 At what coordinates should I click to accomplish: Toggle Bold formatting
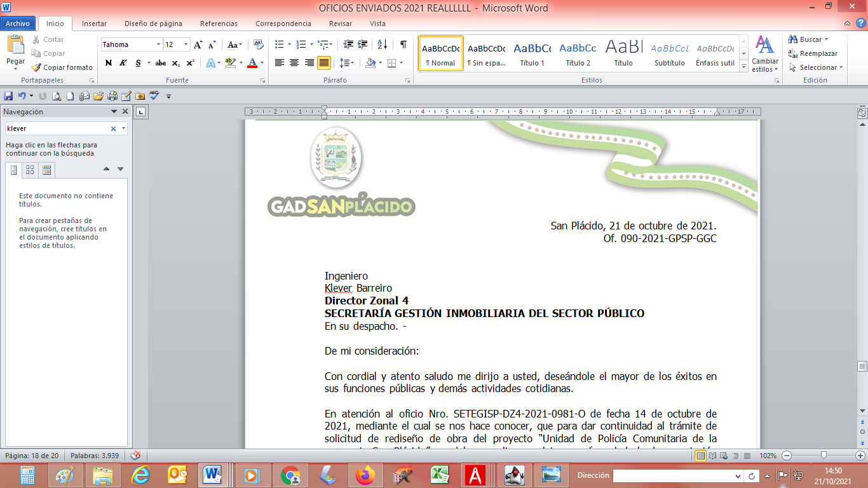pyautogui.click(x=109, y=63)
